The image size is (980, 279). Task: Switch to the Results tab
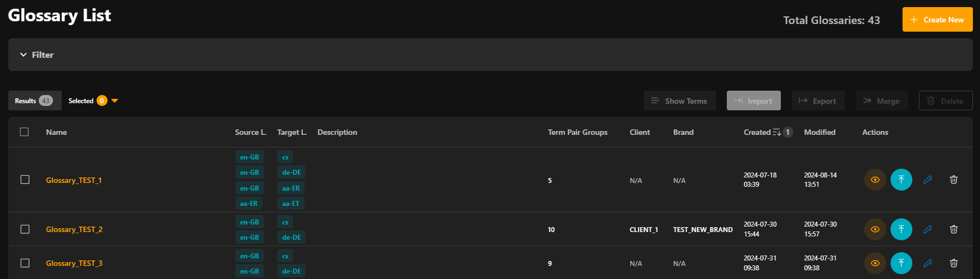[x=34, y=101]
